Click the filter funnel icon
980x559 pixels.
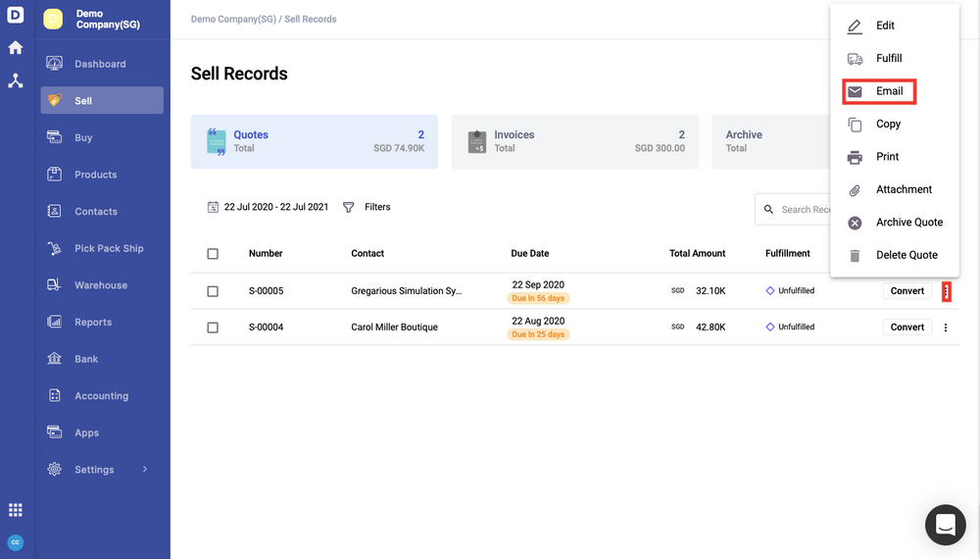(349, 207)
